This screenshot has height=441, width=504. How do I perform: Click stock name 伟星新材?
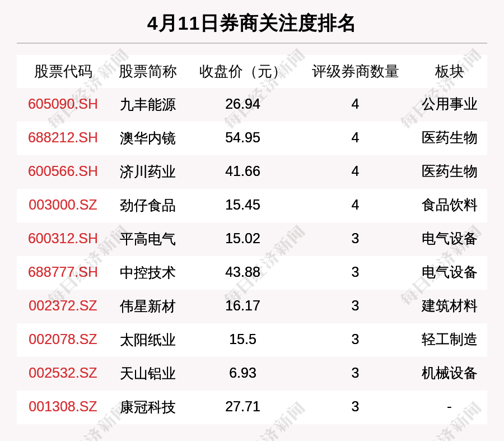click(148, 306)
